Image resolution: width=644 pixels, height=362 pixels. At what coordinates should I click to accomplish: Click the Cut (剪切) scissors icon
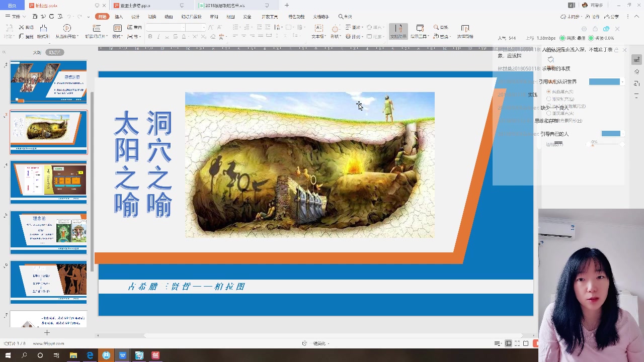click(22, 28)
